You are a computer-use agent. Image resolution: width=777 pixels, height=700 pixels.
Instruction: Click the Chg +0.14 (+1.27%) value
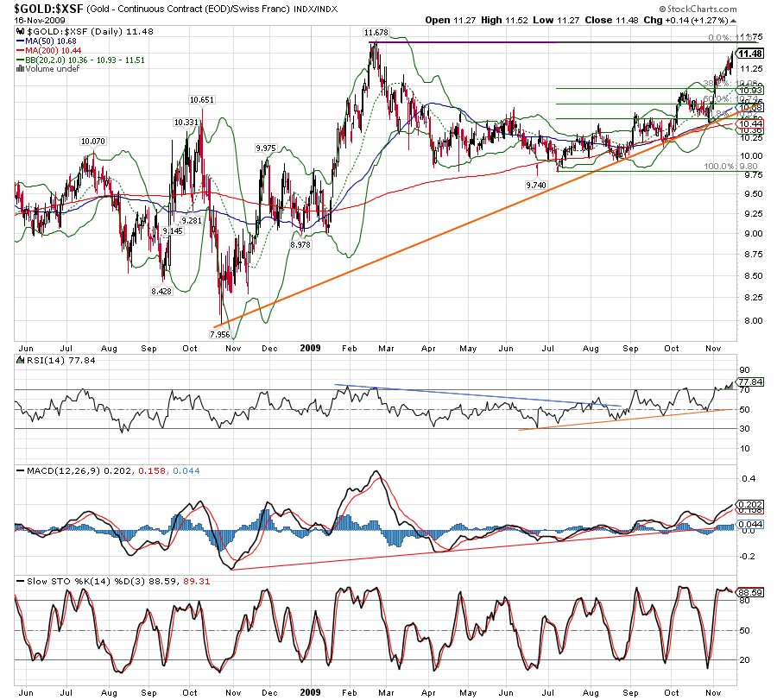pyautogui.click(x=685, y=21)
